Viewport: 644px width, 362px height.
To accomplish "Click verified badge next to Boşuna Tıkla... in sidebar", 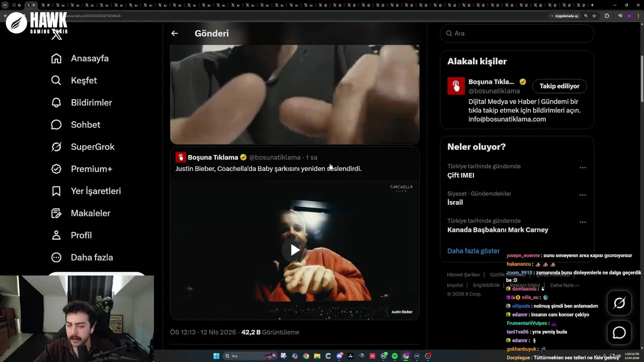I will [x=523, y=82].
